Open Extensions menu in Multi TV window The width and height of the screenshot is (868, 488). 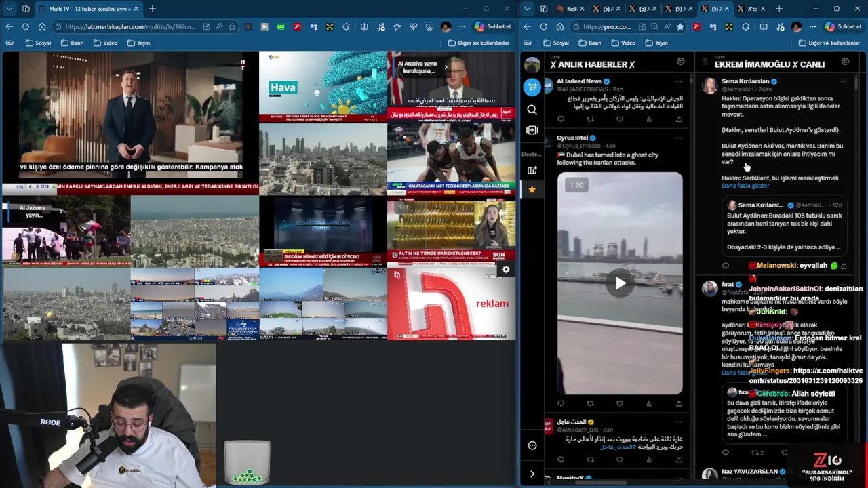point(346,26)
